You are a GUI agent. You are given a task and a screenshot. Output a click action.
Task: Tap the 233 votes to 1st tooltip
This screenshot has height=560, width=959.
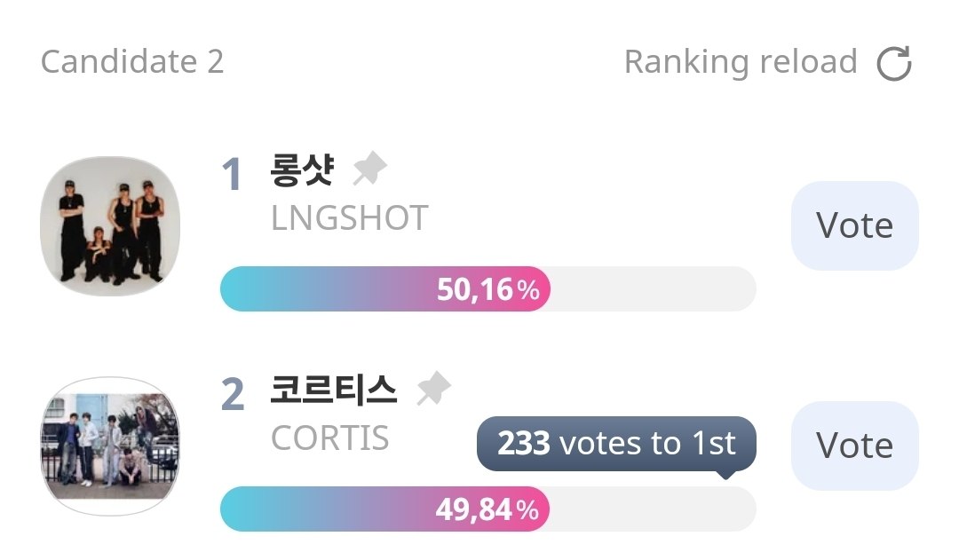(x=616, y=445)
